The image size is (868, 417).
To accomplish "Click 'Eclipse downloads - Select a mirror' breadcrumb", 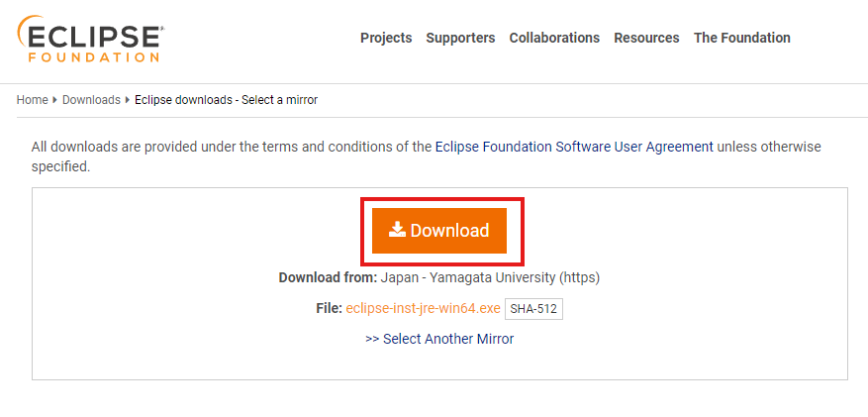I will 226,100.
